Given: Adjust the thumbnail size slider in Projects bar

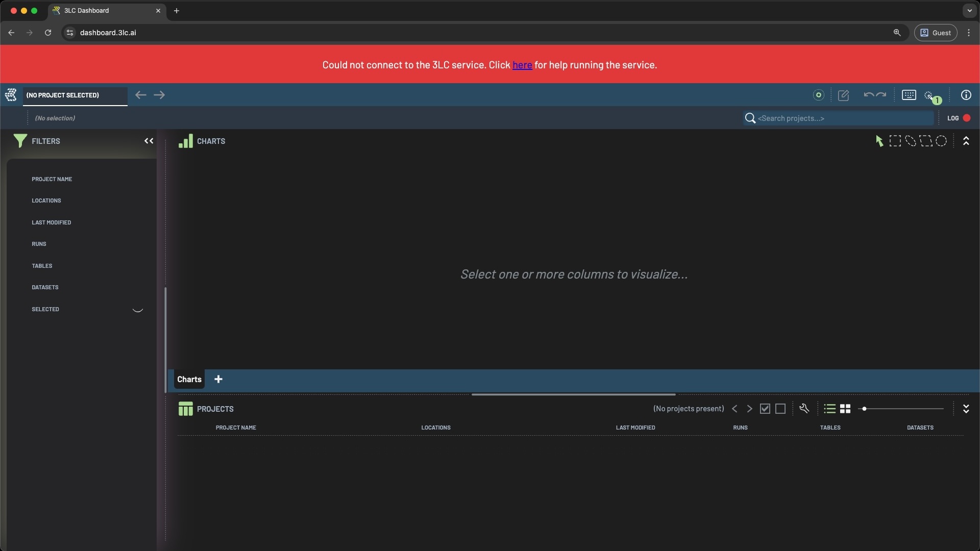Looking at the screenshot, I should [865, 409].
